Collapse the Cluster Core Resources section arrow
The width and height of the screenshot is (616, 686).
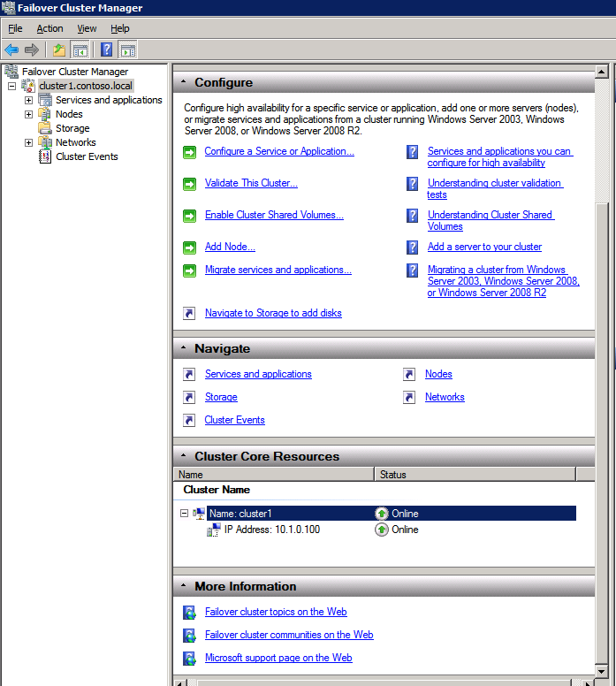click(184, 456)
